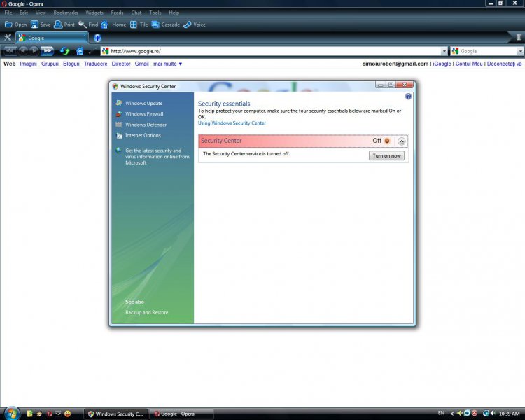This screenshot has height=420, width=525.
Task: Click the Cascade windows toolbar icon
Action: 155,24
